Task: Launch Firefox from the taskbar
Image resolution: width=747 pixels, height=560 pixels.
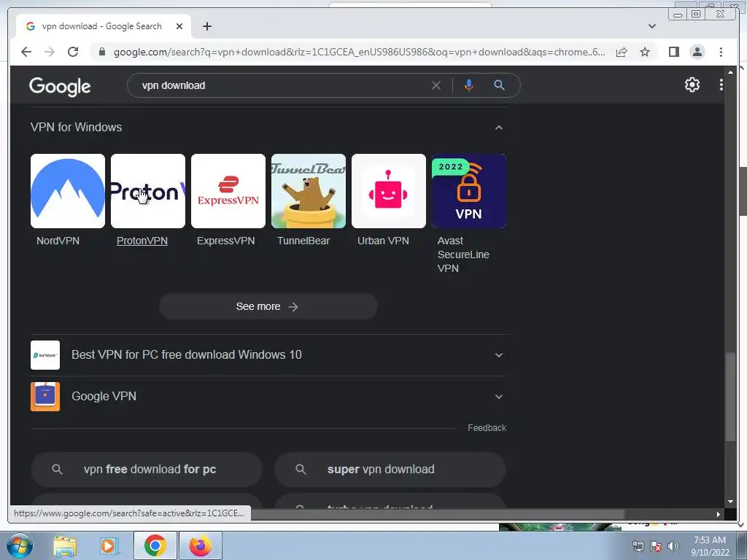Action: [201, 545]
